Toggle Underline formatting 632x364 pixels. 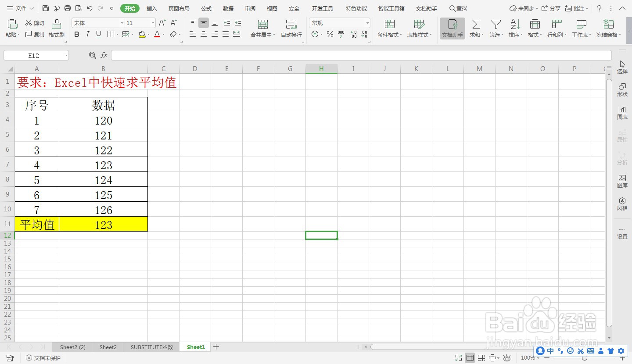pyautogui.click(x=99, y=34)
